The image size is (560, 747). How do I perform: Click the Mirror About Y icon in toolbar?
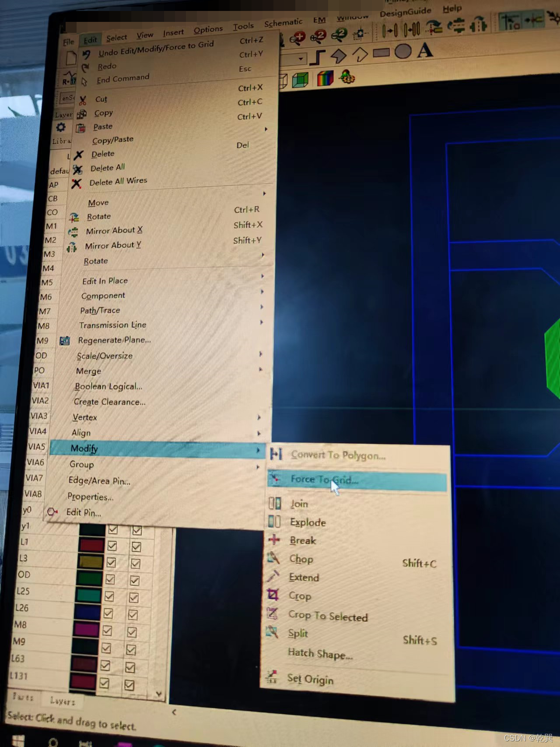478,24
